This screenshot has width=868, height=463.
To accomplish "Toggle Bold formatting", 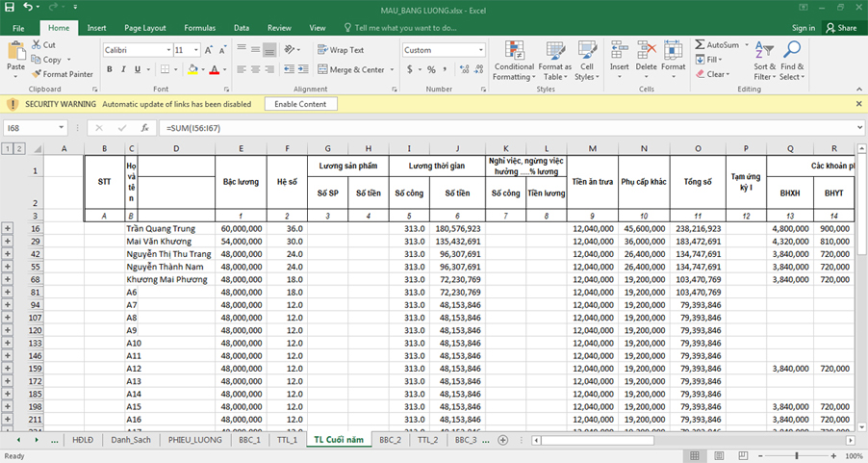I will coord(110,69).
